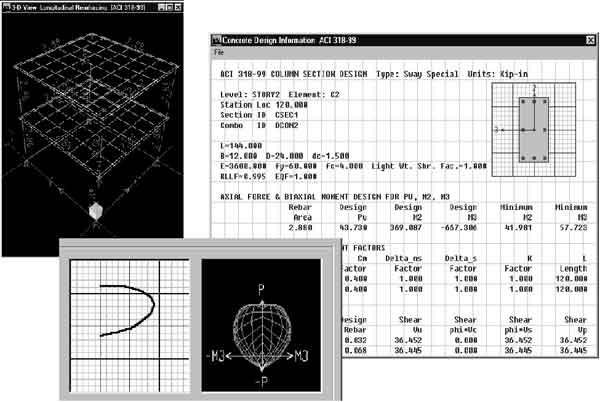
Task: Click the 'Delta_ns Factor' column header
Action: tap(404, 264)
